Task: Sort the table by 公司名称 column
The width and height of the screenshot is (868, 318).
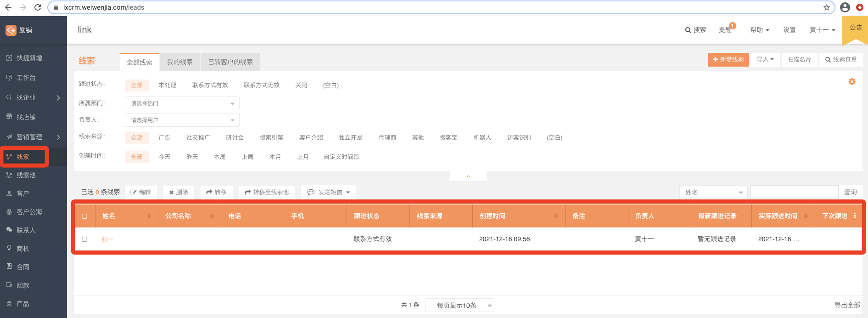Action: point(212,216)
